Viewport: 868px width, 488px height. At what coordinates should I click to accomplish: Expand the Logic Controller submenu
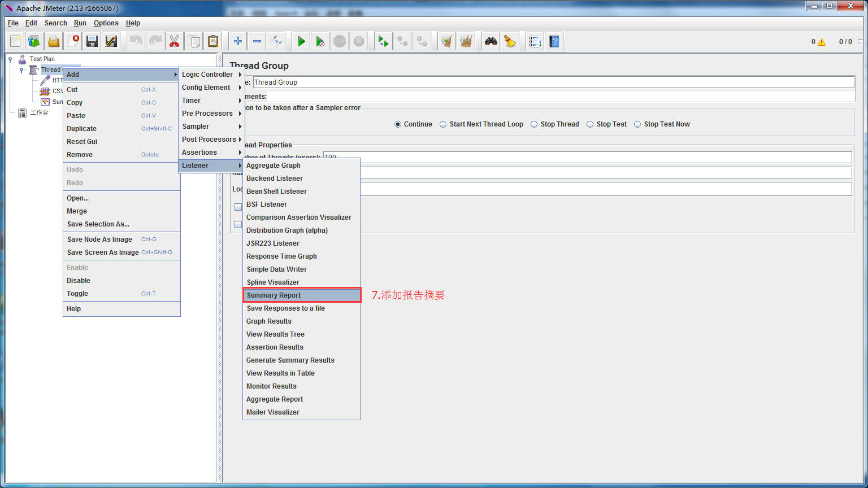tap(211, 75)
